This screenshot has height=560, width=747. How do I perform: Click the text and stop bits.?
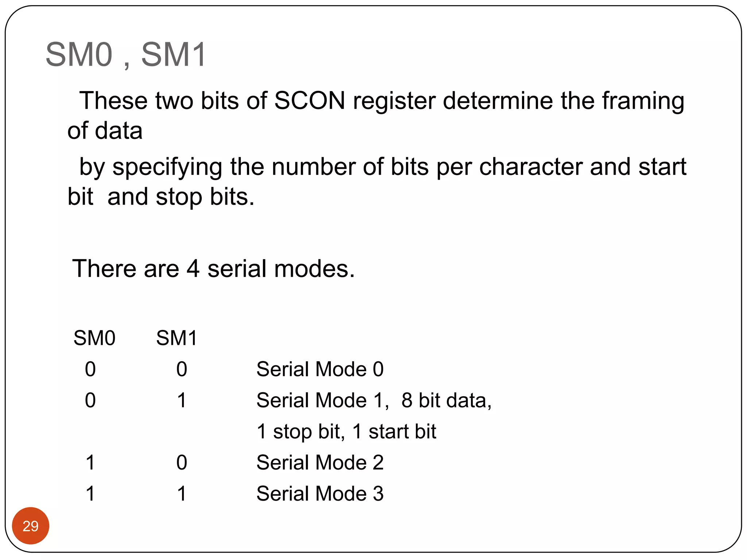[x=181, y=197]
